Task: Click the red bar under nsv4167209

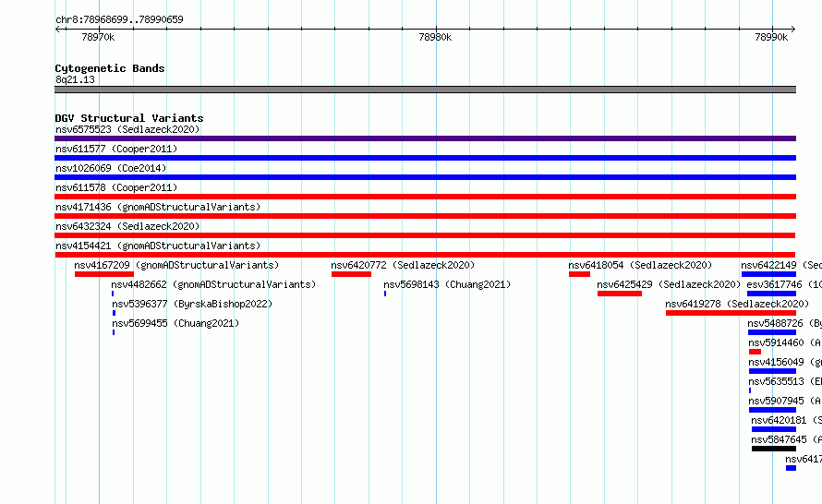Action: [x=104, y=274]
